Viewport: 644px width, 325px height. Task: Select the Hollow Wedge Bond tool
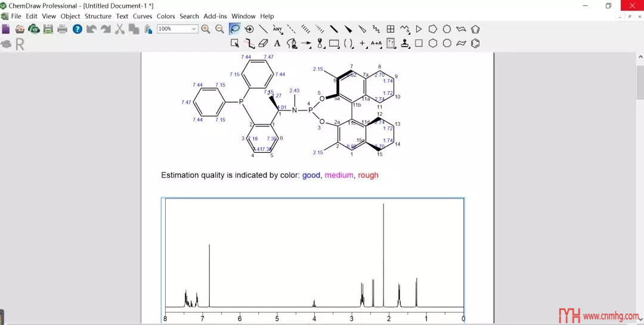click(363, 29)
